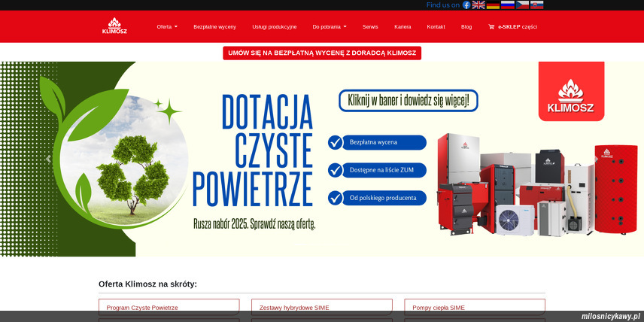The image size is (644, 322).
Task: Click 'Rusza nabór 2025' banner text
Action: pos(254,224)
